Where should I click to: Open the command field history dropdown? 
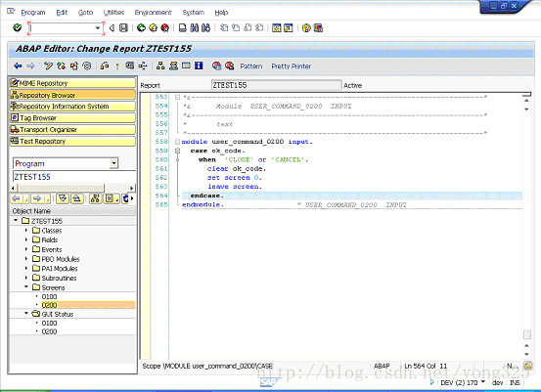click(98, 28)
